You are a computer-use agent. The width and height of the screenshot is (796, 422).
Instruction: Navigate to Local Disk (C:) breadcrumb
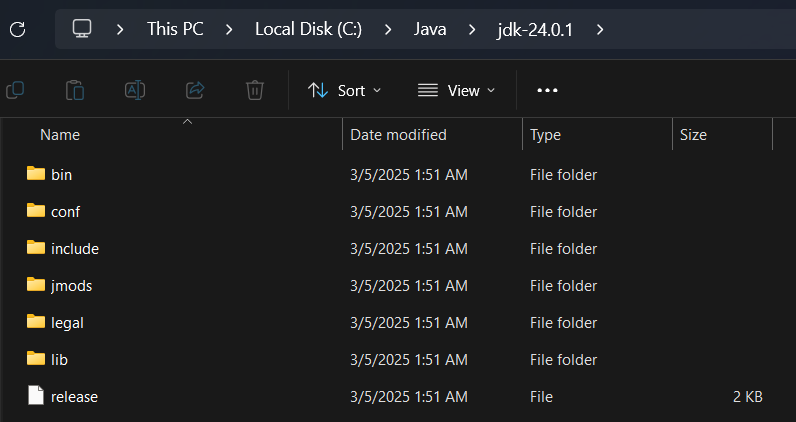pyautogui.click(x=309, y=29)
